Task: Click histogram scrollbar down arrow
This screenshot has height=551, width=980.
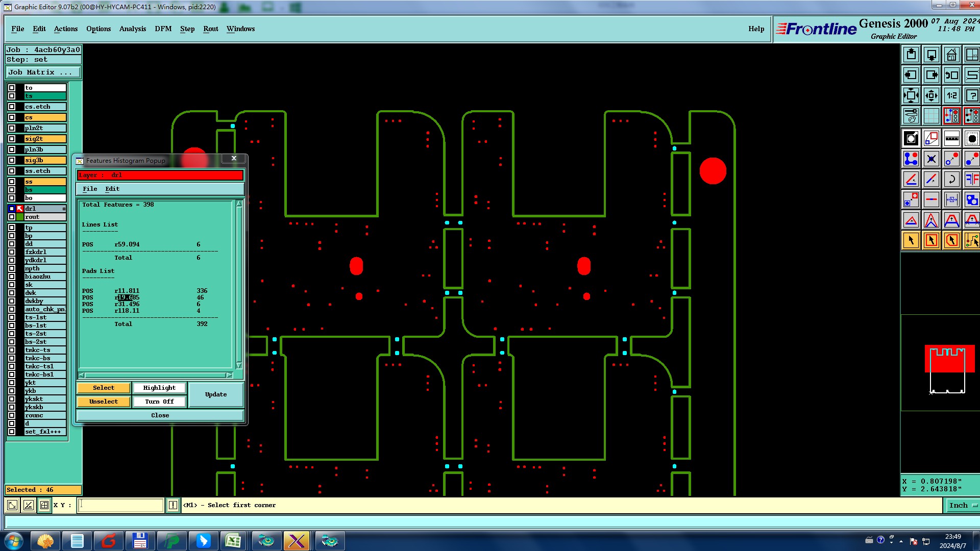Action: tap(239, 366)
